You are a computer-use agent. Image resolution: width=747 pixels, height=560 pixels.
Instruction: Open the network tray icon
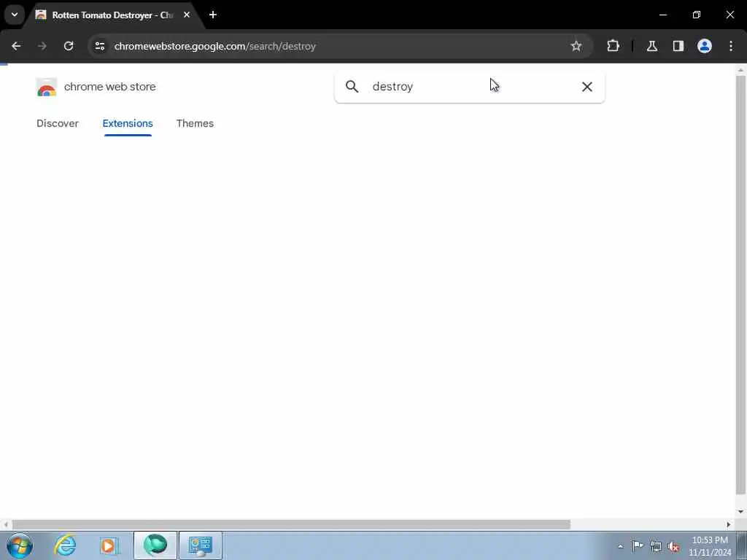click(x=656, y=546)
